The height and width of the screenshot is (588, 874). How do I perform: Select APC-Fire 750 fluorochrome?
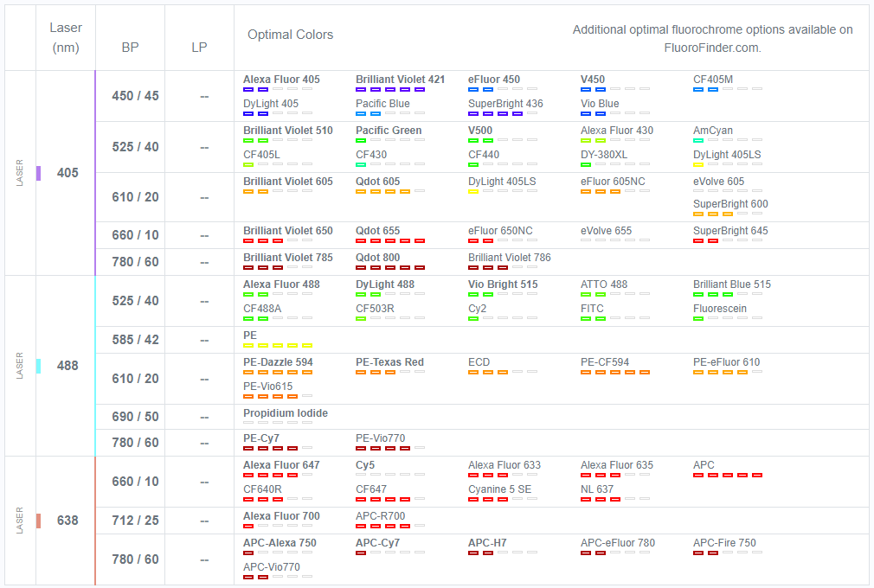724,543
